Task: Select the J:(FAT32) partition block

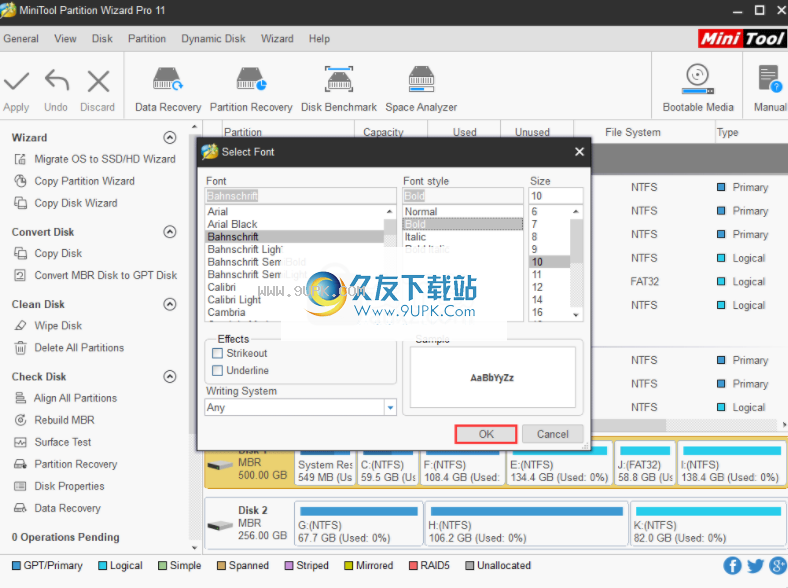Action: (645, 464)
